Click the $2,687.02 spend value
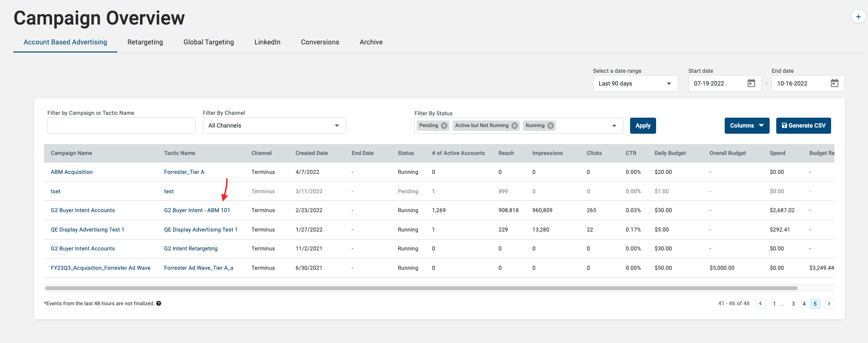868x343 pixels. tap(782, 210)
